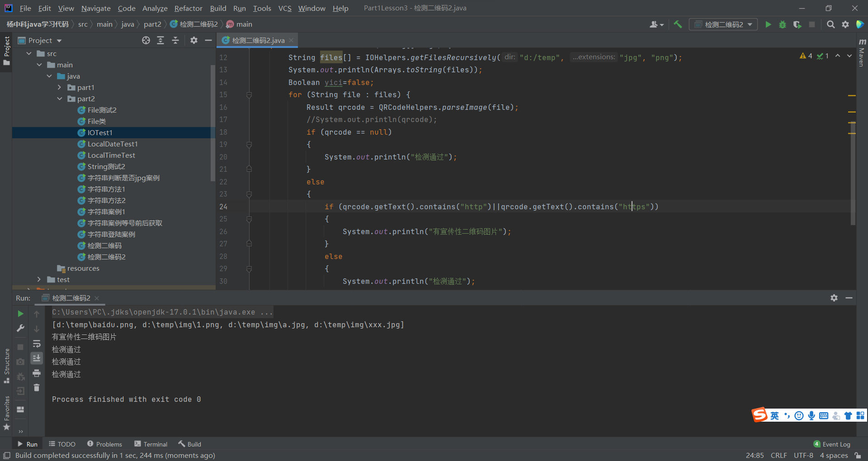Open run configuration wrench icon

pos(20,328)
